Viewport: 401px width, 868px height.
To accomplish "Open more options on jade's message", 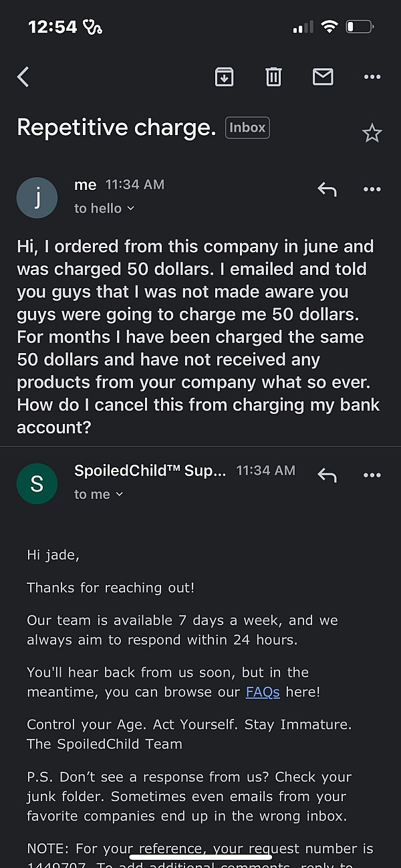I will coord(372,189).
